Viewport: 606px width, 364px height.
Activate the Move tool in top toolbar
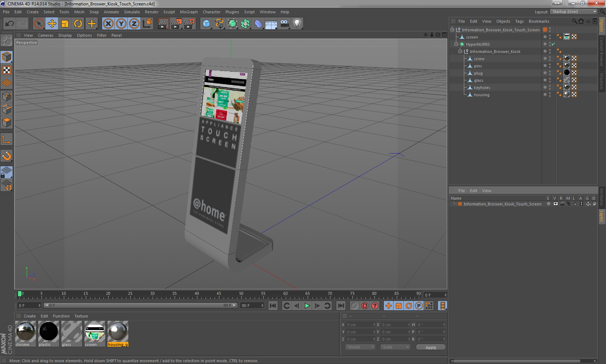(x=52, y=24)
